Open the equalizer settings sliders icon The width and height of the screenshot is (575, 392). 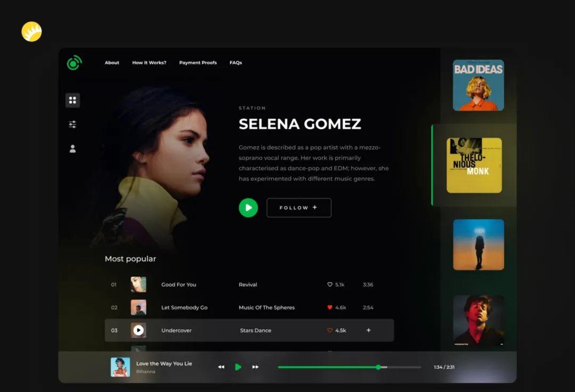(72, 124)
